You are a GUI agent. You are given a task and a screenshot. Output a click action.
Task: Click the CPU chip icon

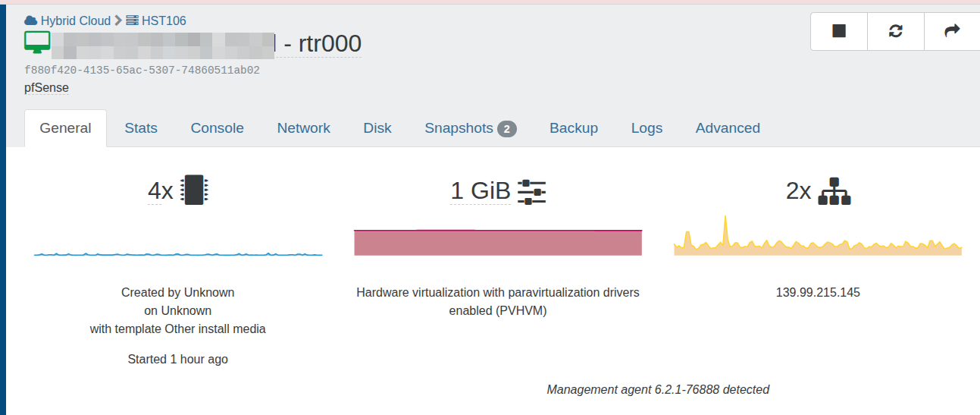click(x=195, y=190)
